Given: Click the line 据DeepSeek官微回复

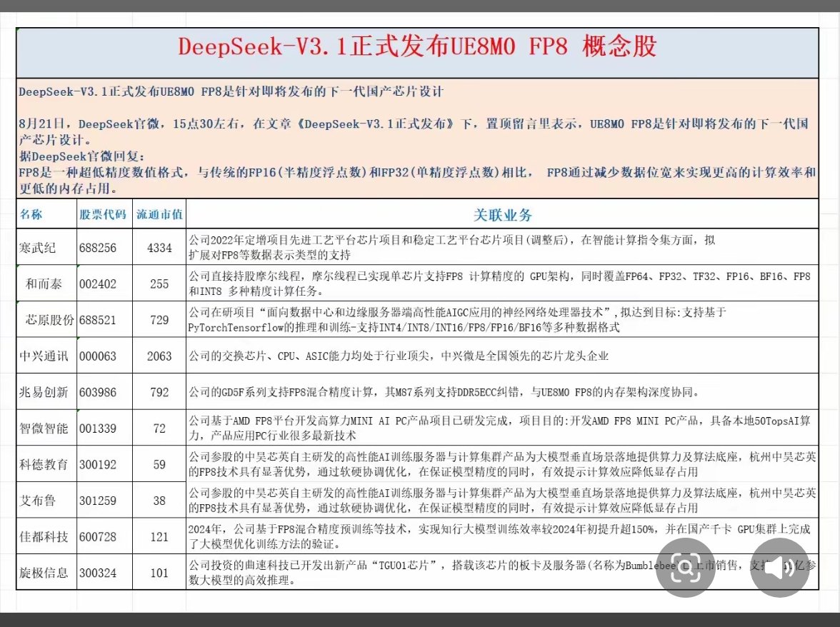Looking at the screenshot, I should coord(82,156).
